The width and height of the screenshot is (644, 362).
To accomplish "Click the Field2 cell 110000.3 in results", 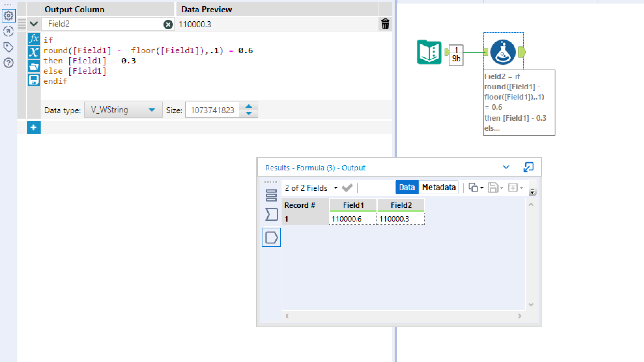I will 401,219.
